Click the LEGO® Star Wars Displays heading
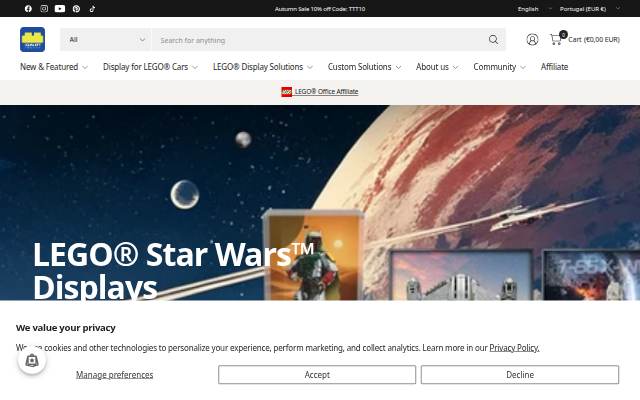Image resolution: width=640 pixels, height=400 pixels. pos(173,270)
